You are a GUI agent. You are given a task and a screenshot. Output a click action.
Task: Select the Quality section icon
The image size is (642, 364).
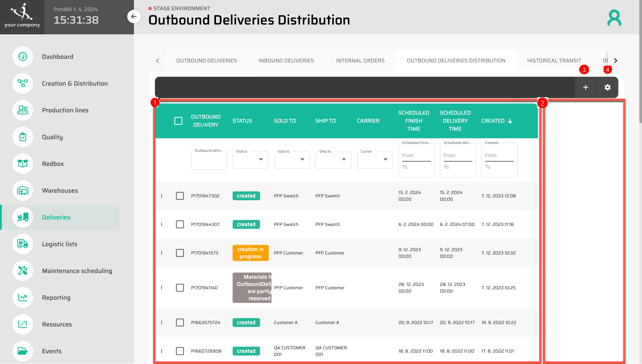(x=23, y=137)
